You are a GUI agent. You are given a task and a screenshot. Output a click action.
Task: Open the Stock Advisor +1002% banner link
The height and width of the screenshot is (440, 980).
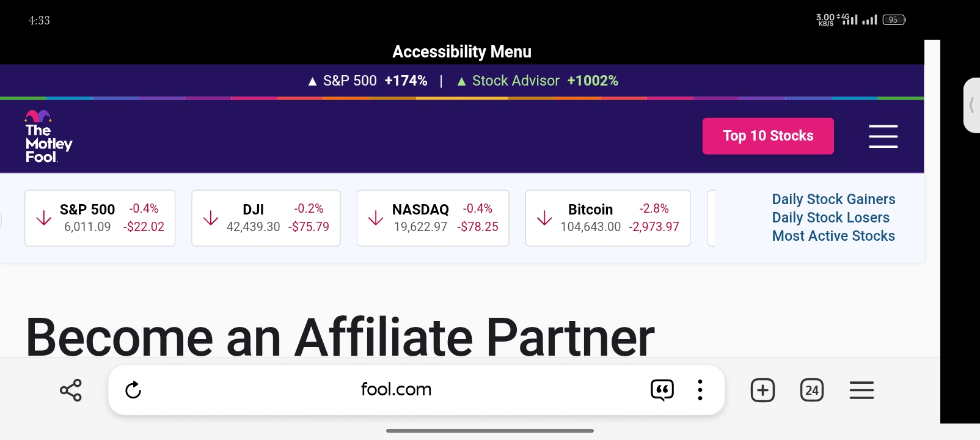pyautogui.click(x=538, y=81)
